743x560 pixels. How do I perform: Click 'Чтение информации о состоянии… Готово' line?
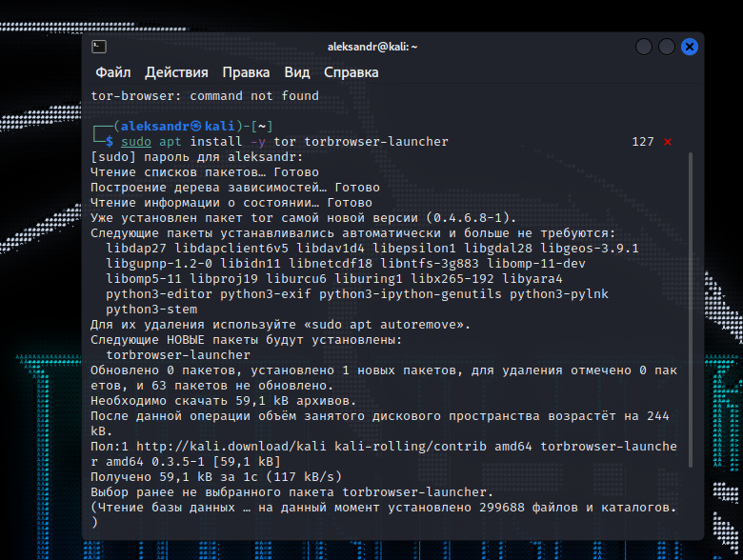pyautogui.click(x=231, y=202)
